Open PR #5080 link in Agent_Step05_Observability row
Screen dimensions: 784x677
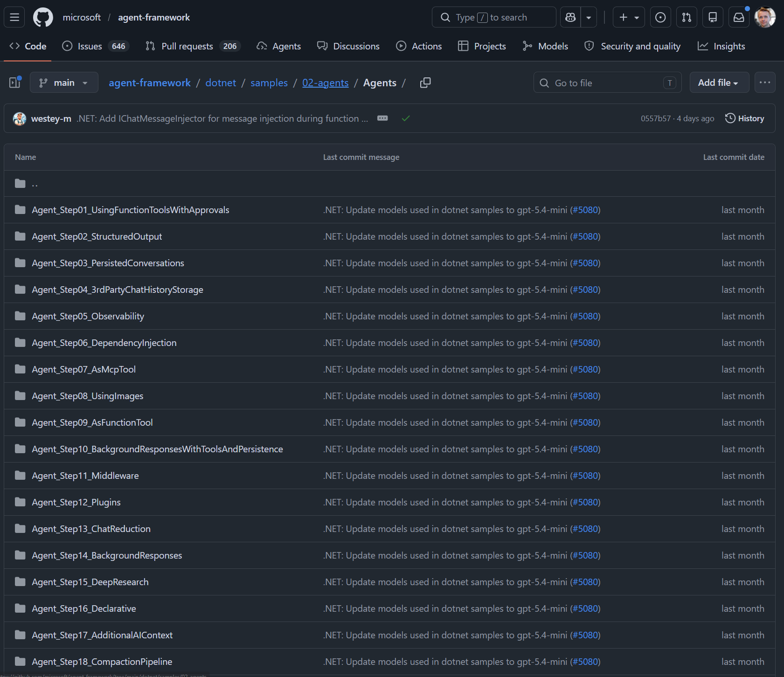click(x=585, y=316)
